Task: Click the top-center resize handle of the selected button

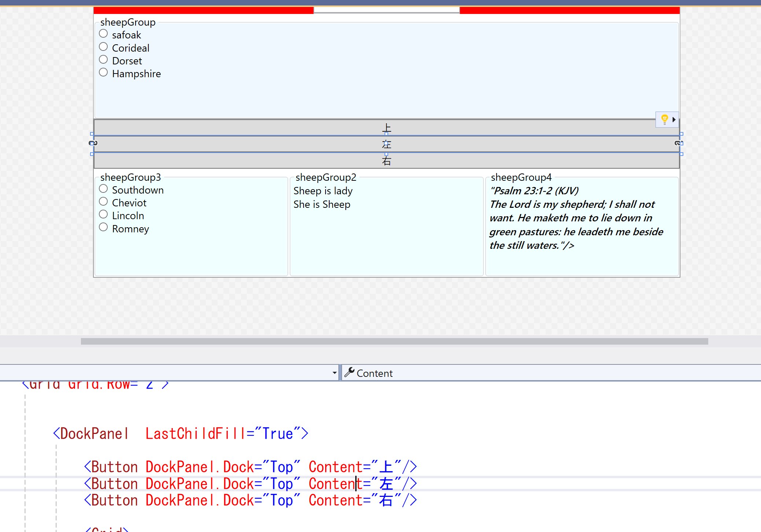Action: (x=386, y=134)
